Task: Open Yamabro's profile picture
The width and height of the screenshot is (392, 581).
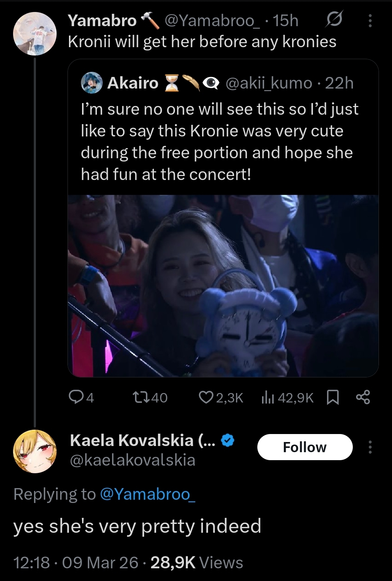Action: 35,34
